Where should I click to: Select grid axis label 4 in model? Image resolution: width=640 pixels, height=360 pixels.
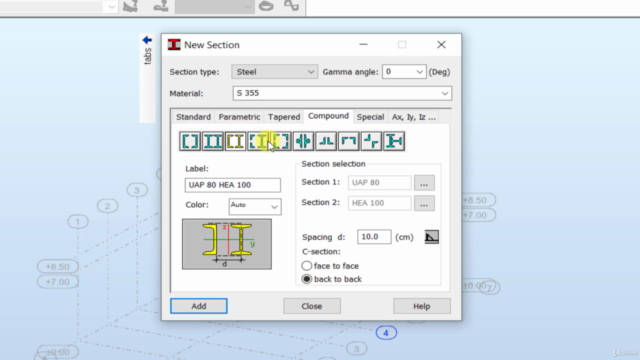[x=386, y=333]
